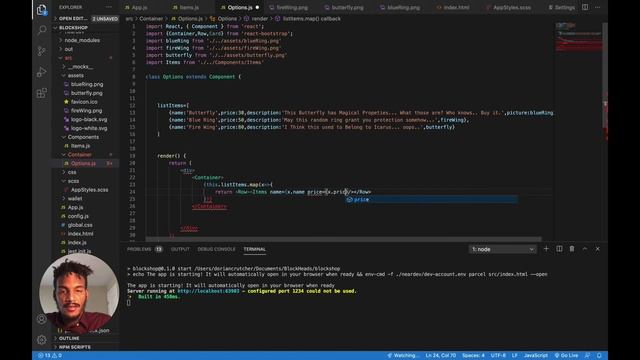Open butterfly.png in file tree

point(87,93)
